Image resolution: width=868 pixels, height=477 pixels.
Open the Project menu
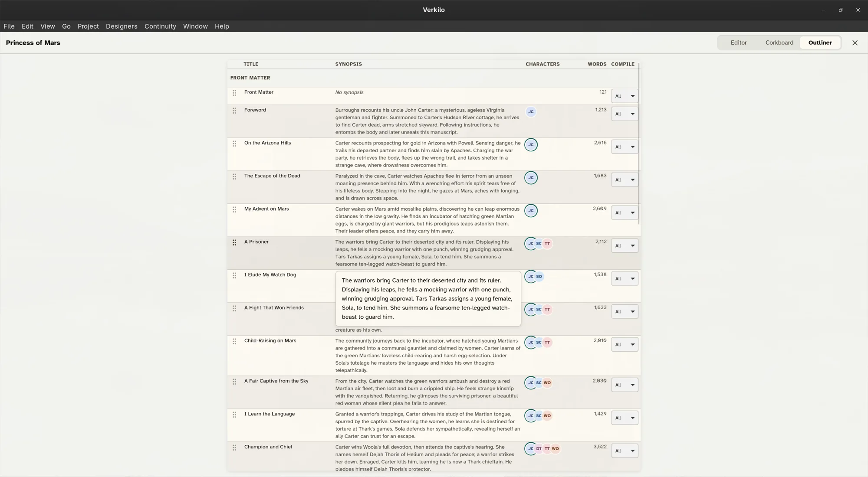point(88,26)
